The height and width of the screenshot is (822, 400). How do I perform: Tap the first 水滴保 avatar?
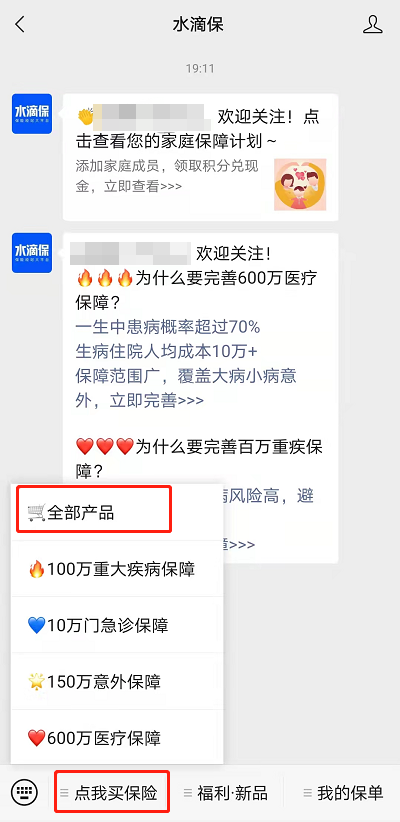coord(32,114)
